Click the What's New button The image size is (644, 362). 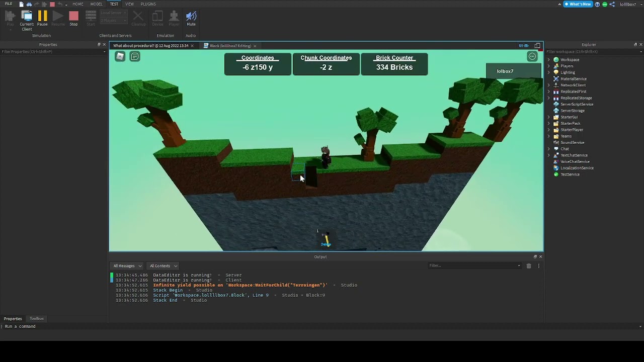[x=578, y=4]
